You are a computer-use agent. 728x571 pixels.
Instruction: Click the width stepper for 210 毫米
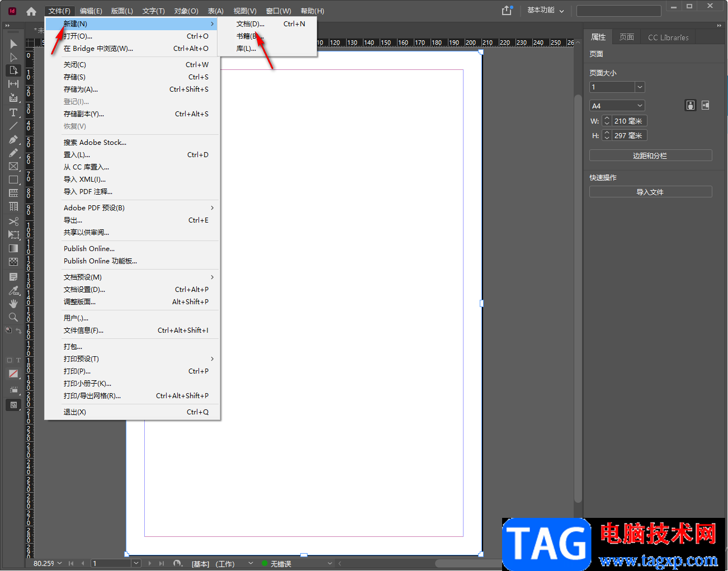click(607, 121)
